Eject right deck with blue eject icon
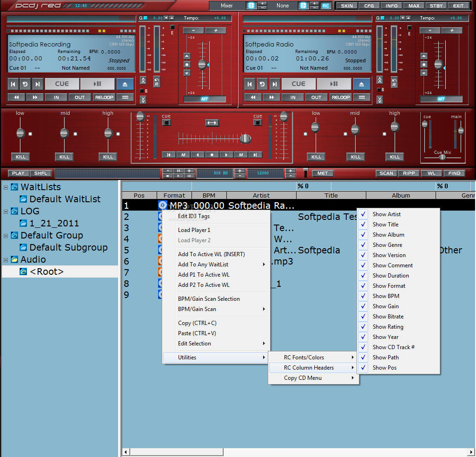This screenshot has width=476, height=457. [x=362, y=84]
